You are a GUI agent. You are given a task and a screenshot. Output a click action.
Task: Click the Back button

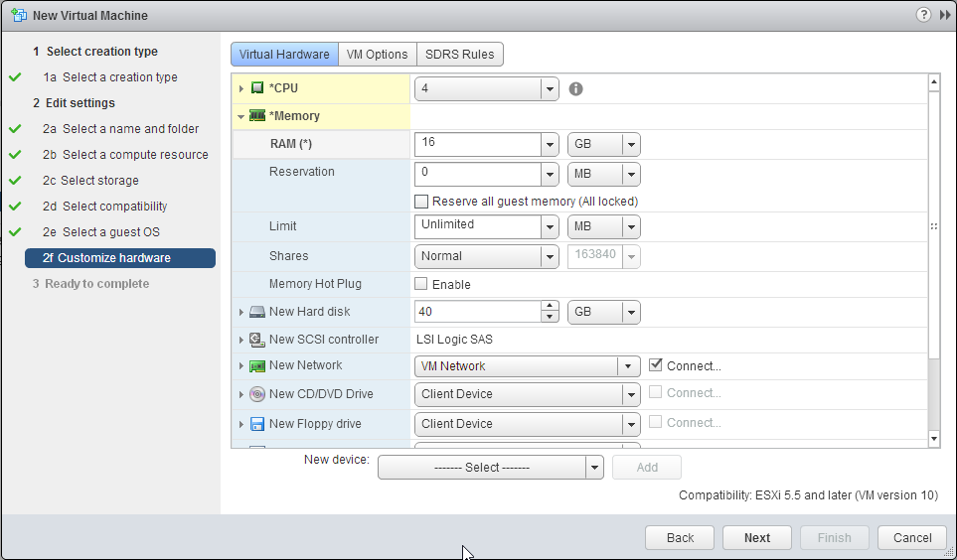[x=680, y=538]
